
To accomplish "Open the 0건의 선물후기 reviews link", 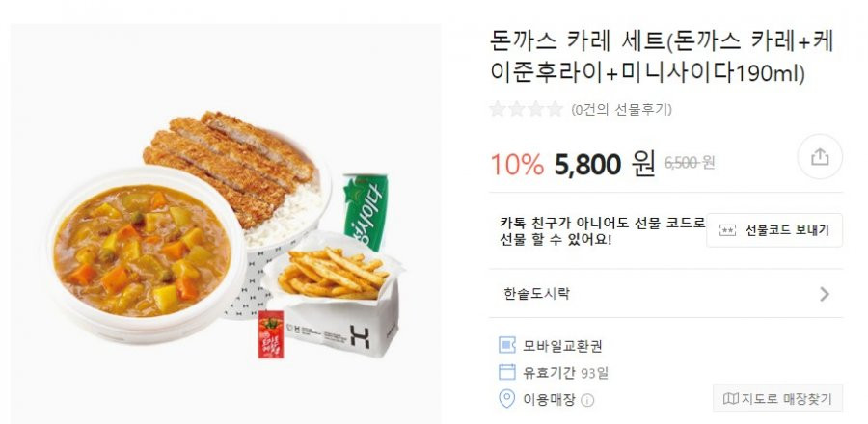I will tap(622, 110).
